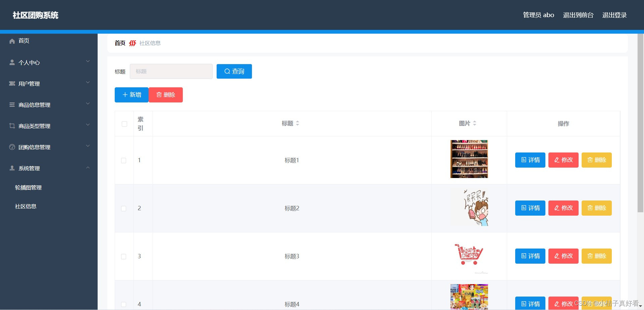Viewport: 644px width, 310px height.
Task: Click 修改 for 标题1 row
Action: tap(563, 160)
